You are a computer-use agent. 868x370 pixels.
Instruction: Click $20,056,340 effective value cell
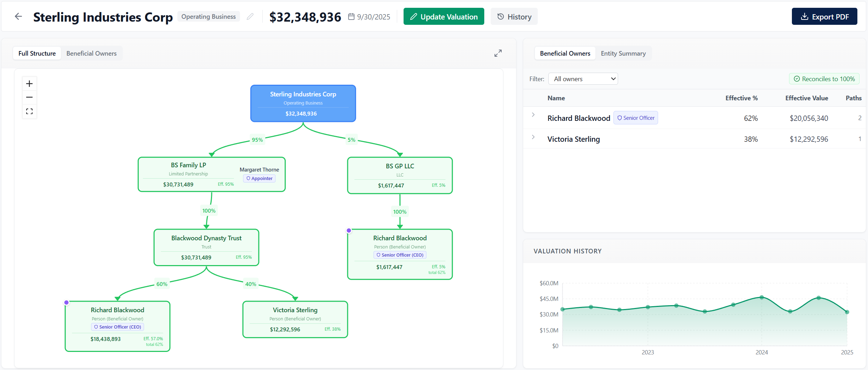pyautogui.click(x=809, y=118)
